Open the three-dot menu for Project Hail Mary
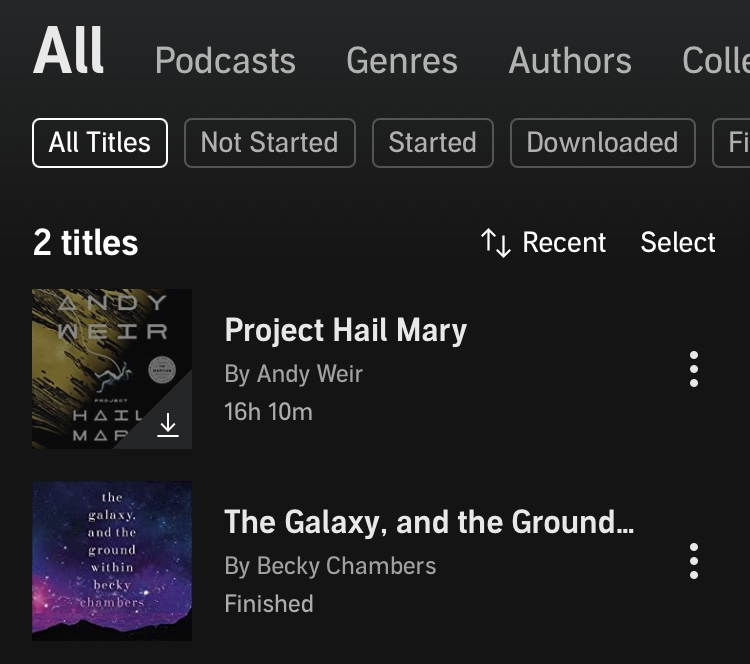Image resolution: width=750 pixels, height=664 pixels. [x=694, y=369]
